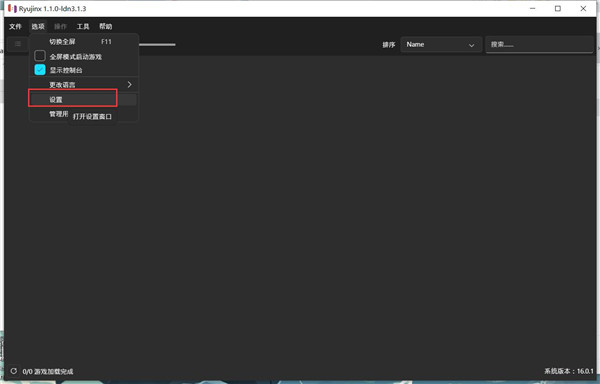Maximize the Ryujinx window
The image size is (600, 384).
click(558, 8)
